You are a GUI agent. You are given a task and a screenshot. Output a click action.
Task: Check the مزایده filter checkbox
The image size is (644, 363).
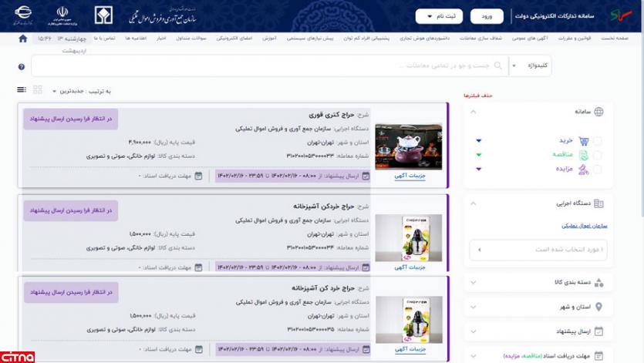pyautogui.click(x=598, y=169)
